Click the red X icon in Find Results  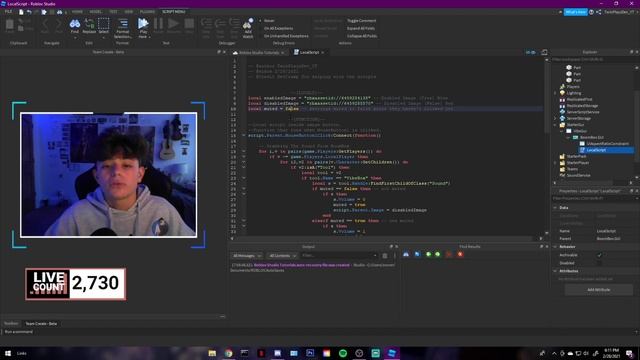pos(460,254)
